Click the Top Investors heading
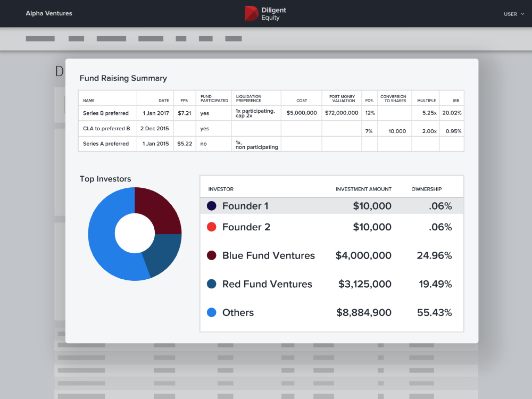The image size is (532, 399). click(x=105, y=179)
